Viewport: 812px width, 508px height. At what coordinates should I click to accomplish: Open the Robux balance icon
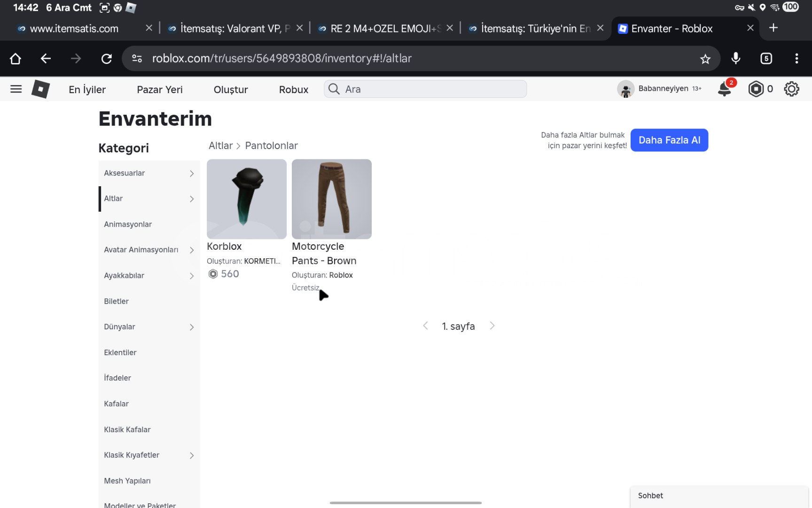point(756,89)
